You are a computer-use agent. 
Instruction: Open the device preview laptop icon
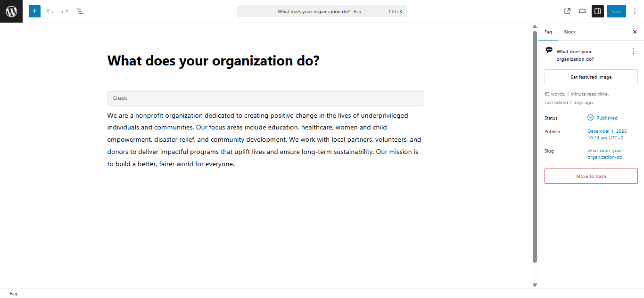[582, 11]
